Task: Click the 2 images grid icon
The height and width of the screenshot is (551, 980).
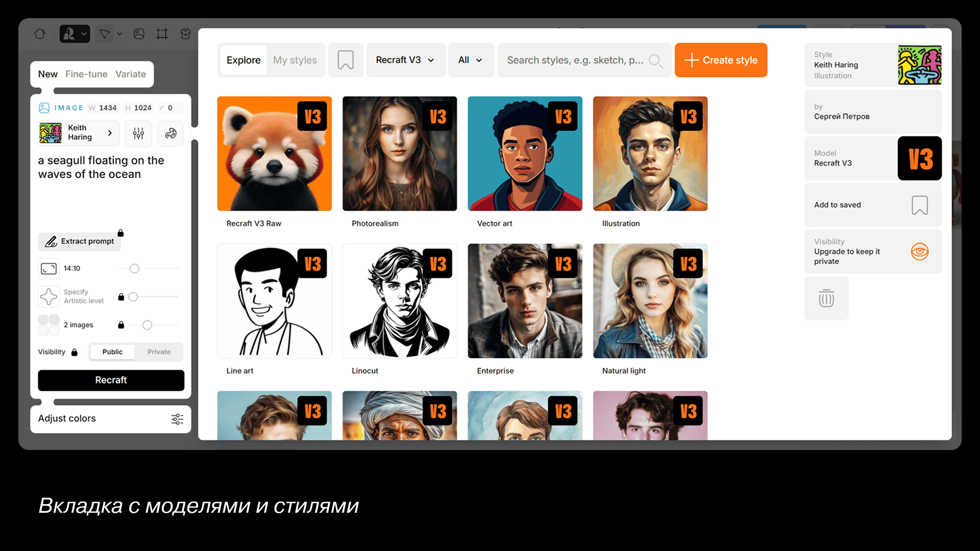Action: click(49, 325)
